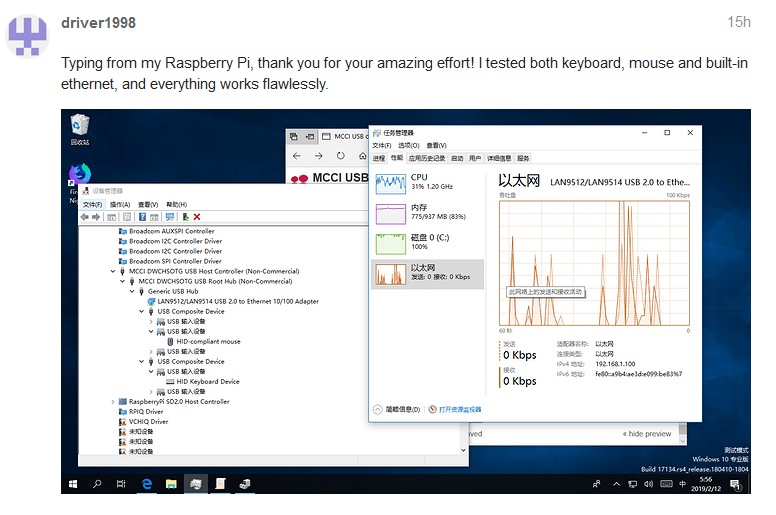Click the hide preview link
The width and height of the screenshot is (776, 515).
pos(647,434)
